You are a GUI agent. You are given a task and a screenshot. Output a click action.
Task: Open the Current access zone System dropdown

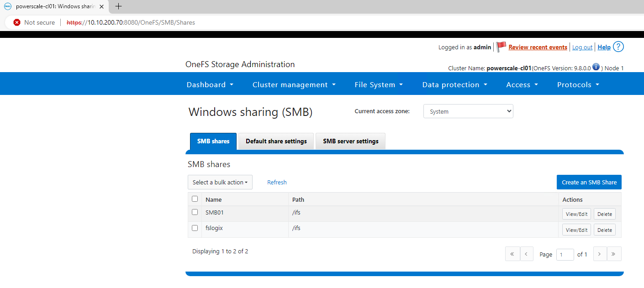coord(468,111)
